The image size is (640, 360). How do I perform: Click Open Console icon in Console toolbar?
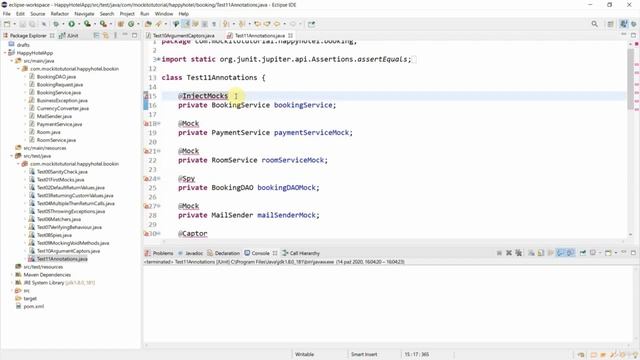(608, 253)
